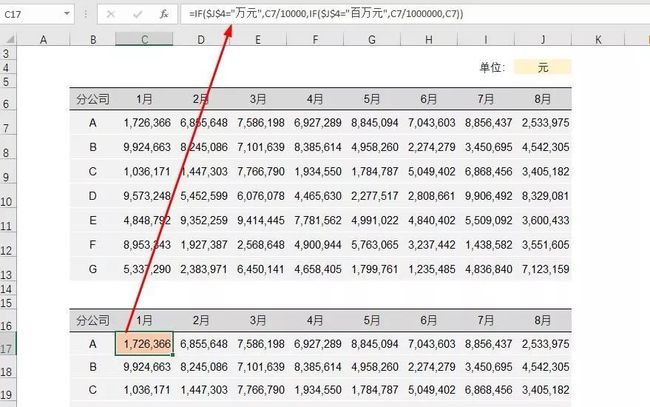This screenshot has height=407, width=650.
Task: Click the top table 1月 header cell
Action: 144,99
